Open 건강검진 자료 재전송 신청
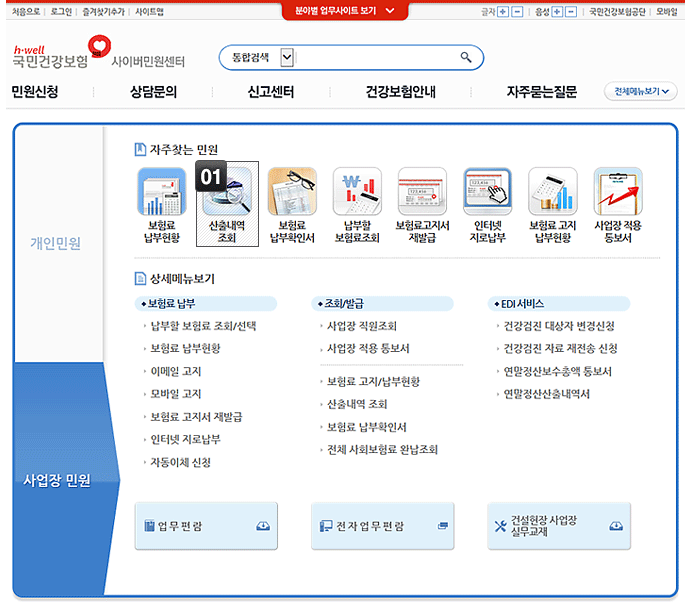Viewport: 690px width, 608px height. click(x=561, y=348)
